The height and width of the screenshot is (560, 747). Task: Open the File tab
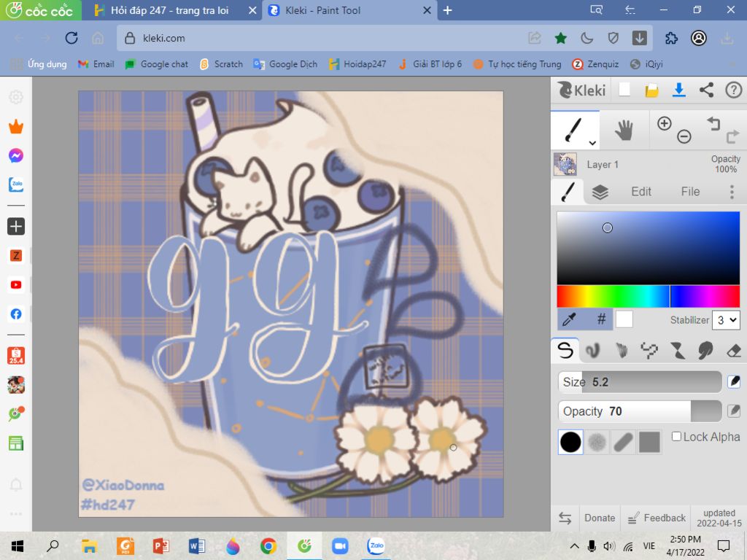[690, 192]
